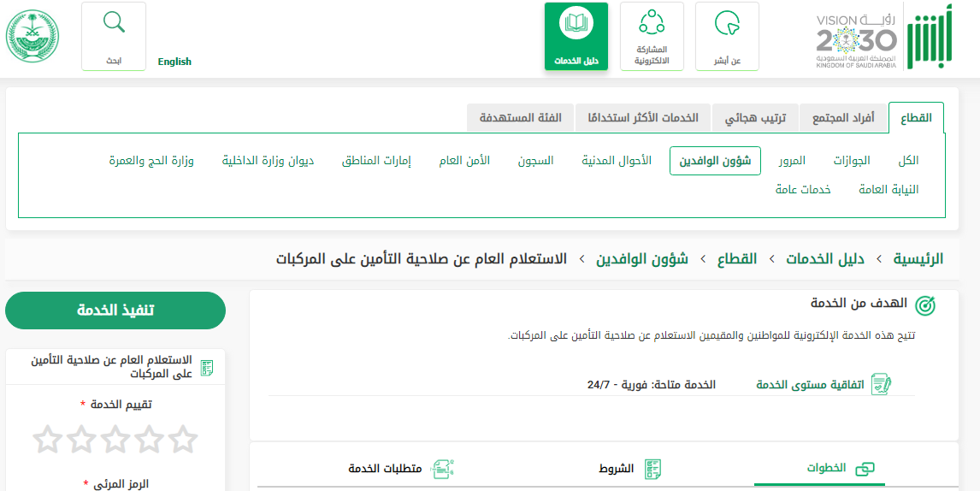This screenshot has height=491, width=980.
Task: Click the Absher logo icon
Action: point(929,40)
